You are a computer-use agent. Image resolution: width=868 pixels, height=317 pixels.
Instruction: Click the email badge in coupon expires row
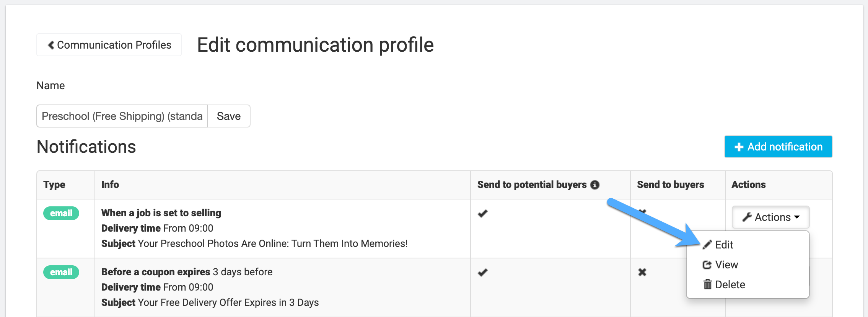[x=61, y=272]
